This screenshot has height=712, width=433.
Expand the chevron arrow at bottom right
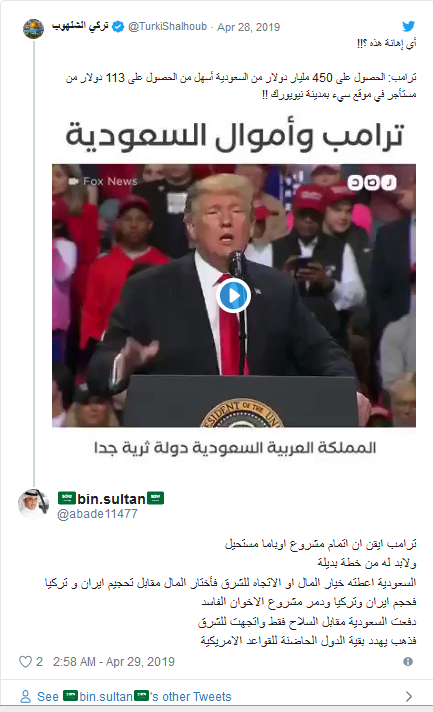[408, 696]
